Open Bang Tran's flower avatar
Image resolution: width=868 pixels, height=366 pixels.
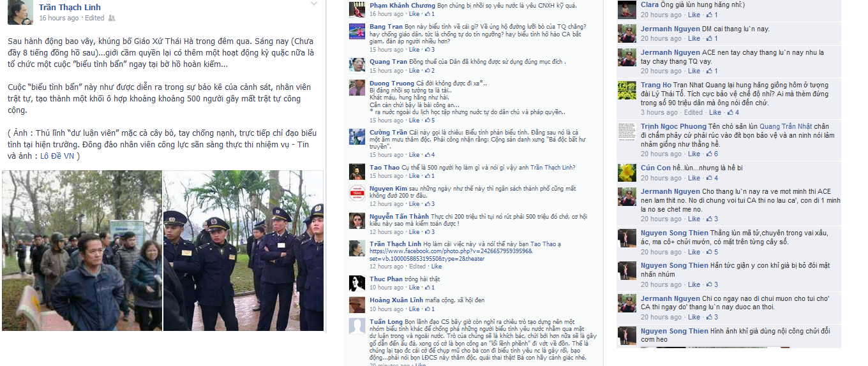click(x=357, y=31)
